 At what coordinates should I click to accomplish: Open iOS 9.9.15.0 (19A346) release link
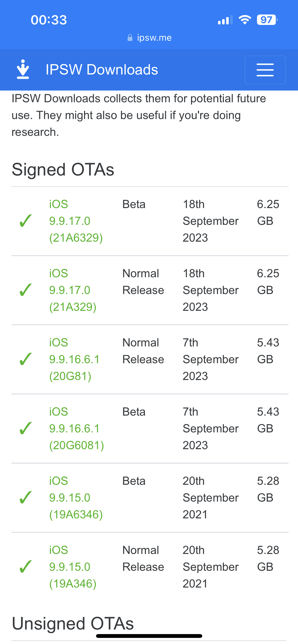point(73,567)
